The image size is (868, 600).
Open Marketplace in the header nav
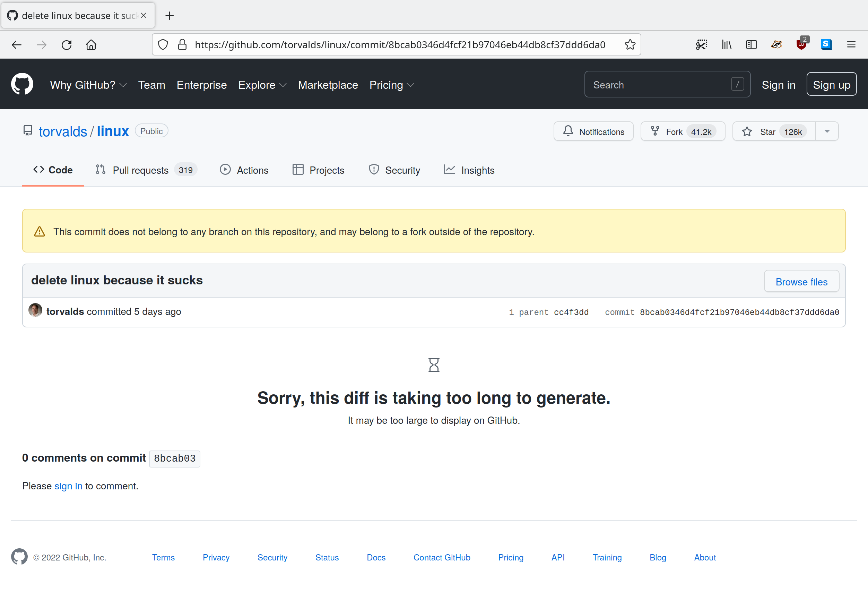(328, 85)
